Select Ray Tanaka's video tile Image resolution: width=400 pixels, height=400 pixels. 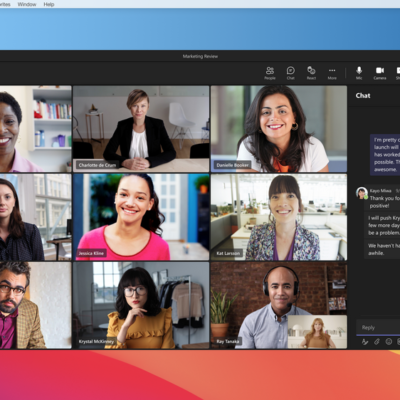(x=279, y=305)
